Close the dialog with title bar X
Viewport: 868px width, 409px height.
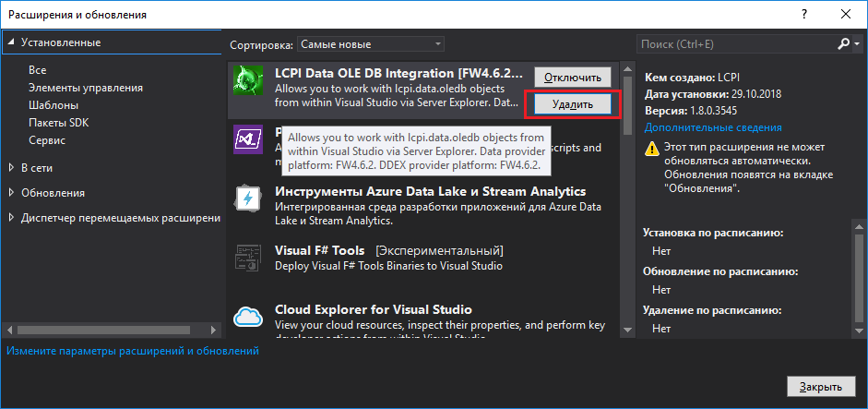[x=846, y=15]
